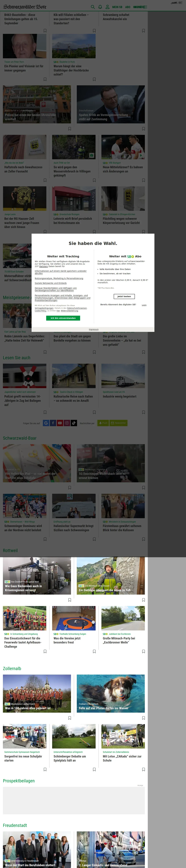Screen dimensions: 186x868
Task: Open the Facebook follow icon
Action: [x=53, y=423]
